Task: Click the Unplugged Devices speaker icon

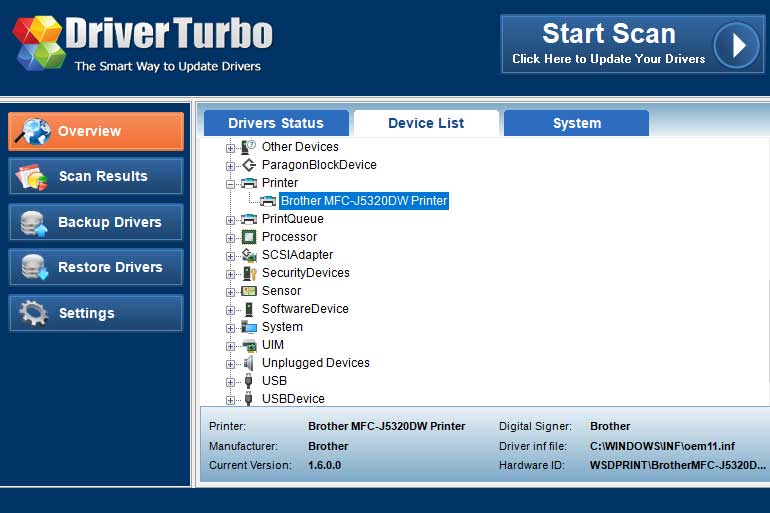Action: coord(249,363)
